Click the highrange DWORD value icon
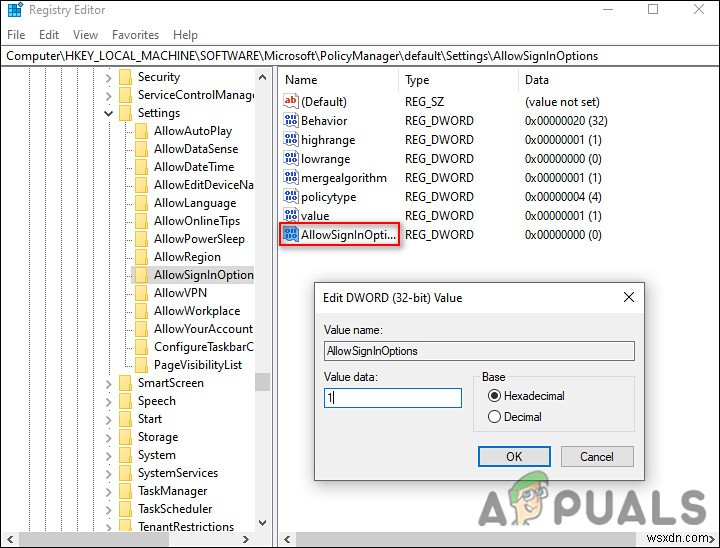This screenshot has width=720, height=548. click(x=291, y=139)
